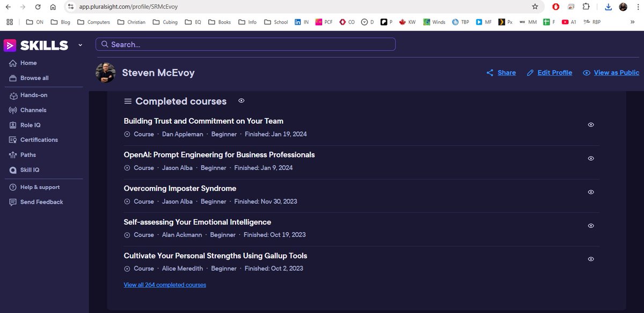Open the Extensions puzzle icon

[586, 7]
